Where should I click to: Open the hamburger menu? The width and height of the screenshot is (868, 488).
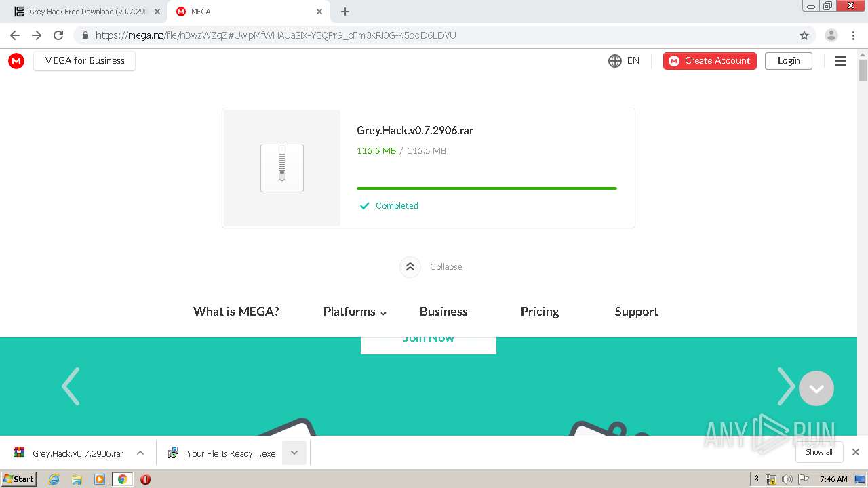(x=841, y=61)
